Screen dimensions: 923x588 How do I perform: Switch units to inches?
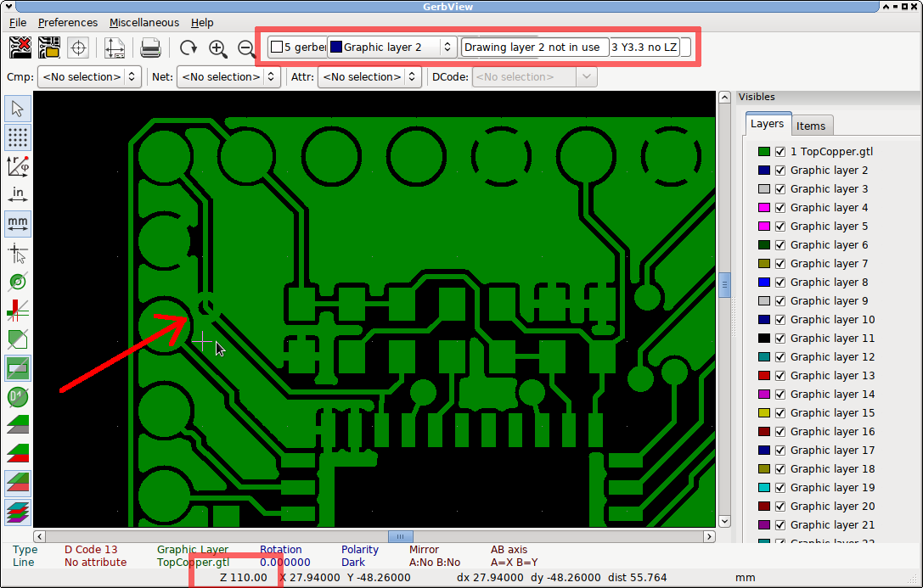tap(18, 195)
